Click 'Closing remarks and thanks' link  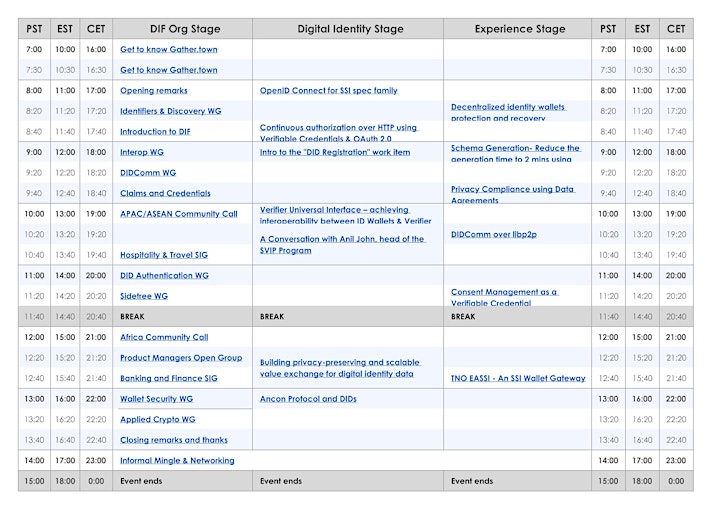pyautogui.click(x=174, y=440)
